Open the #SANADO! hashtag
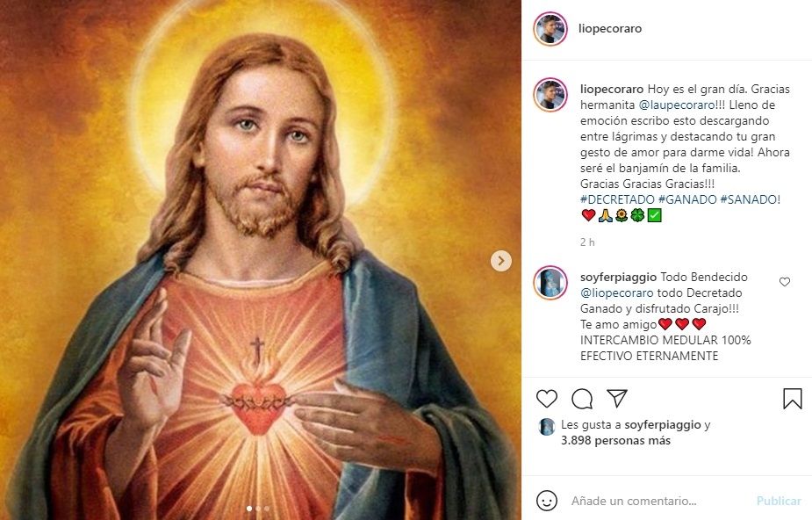This screenshot has height=520, width=812. (750, 199)
